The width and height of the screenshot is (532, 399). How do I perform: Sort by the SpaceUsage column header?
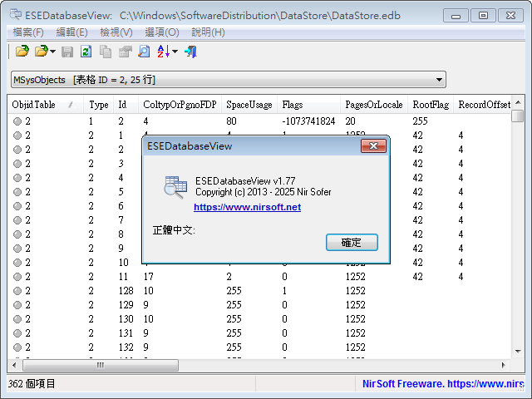(249, 105)
